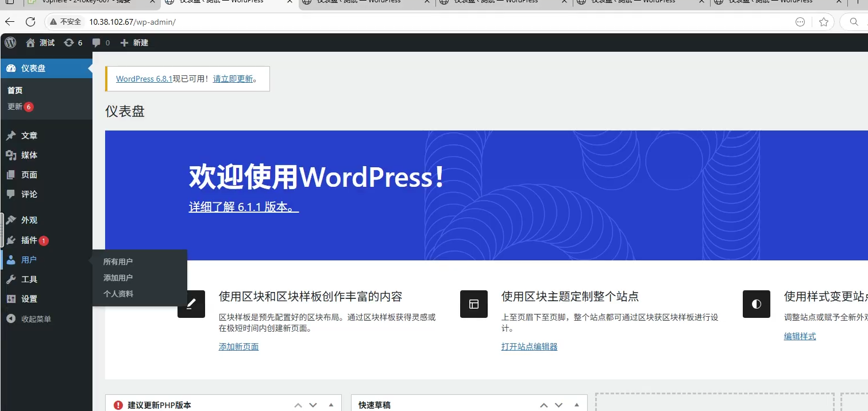Open 详细了解 6.1.1 版本 link
Screen dimensions: 868x411
point(244,207)
